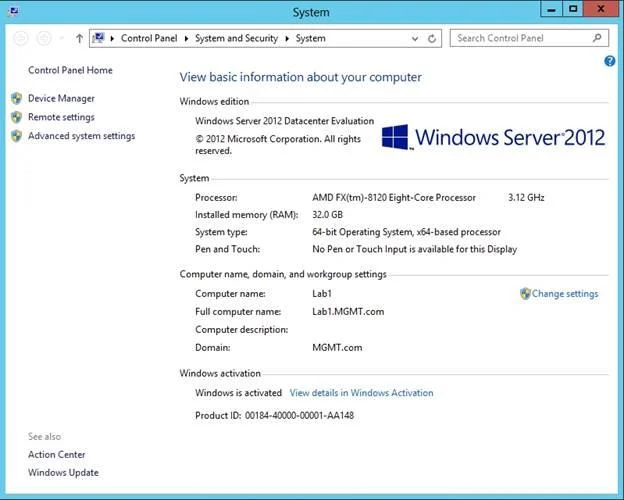Click the Windows is activated text
The height and width of the screenshot is (500, 624).
pyautogui.click(x=238, y=393)
